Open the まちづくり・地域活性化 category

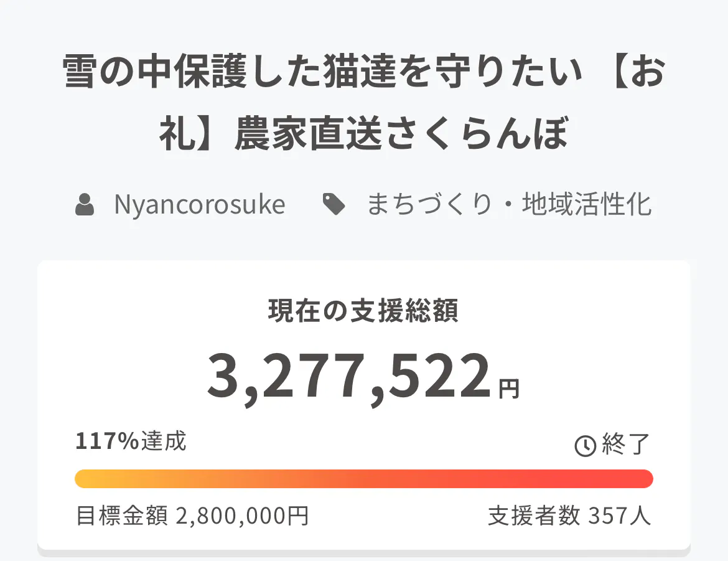[x=508, y=205]
